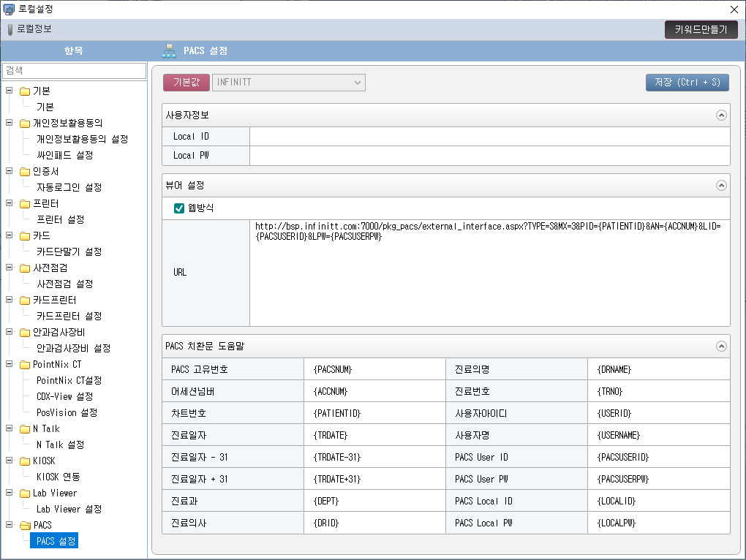This screenshot has width=746, height=560.
Task: Click the PointNix CT folder icon
Action: 25,365
